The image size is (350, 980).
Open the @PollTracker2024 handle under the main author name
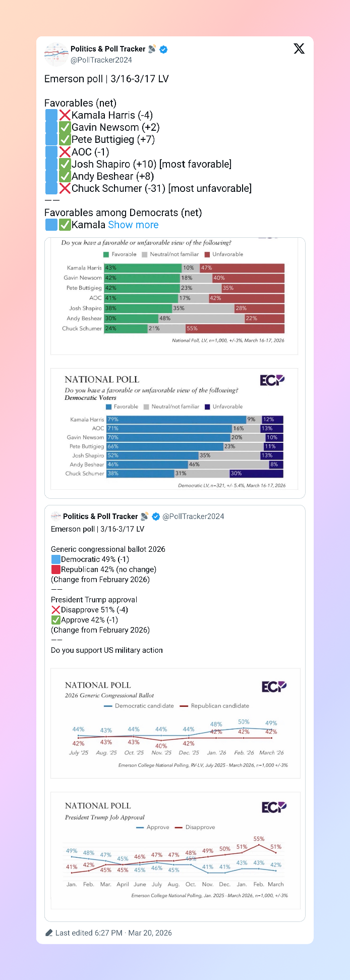[101, 60]
